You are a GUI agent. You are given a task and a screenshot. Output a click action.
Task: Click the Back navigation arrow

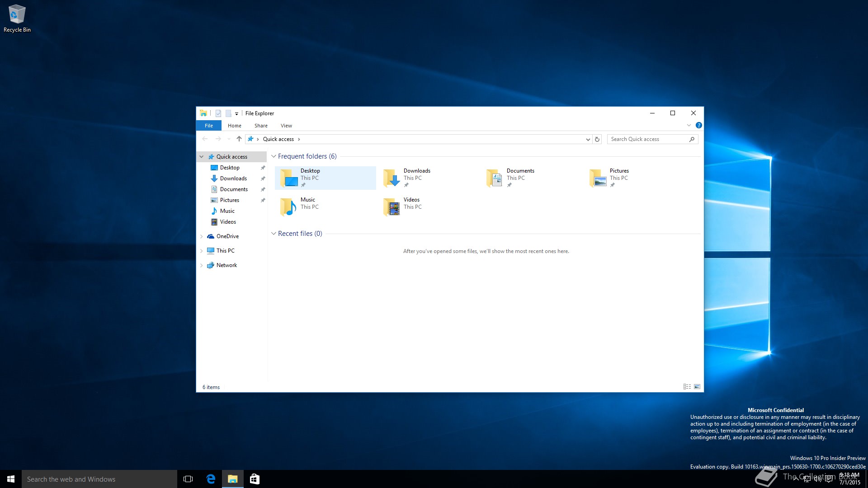click(x=205, y=139)
